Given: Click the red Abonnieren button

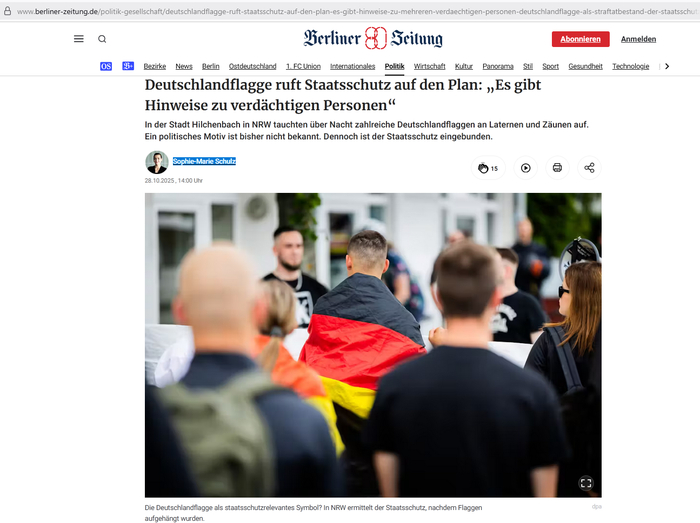Looking at the screenshot, I should (x=580, y=39).
